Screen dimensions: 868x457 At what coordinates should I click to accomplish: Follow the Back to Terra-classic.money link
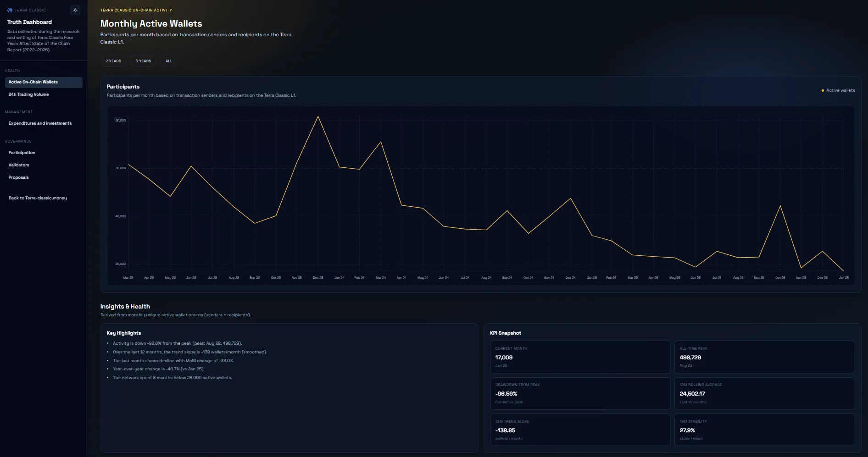click(38, 198)
